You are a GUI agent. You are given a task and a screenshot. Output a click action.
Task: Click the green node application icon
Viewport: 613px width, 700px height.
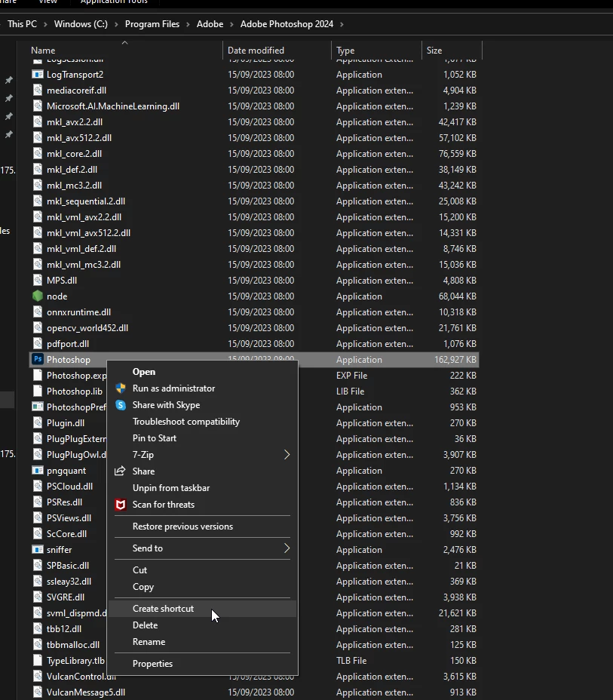38,296
